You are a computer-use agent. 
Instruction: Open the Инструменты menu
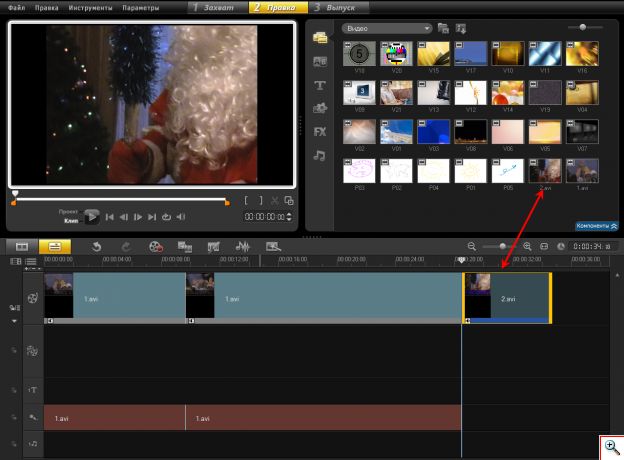90,8
